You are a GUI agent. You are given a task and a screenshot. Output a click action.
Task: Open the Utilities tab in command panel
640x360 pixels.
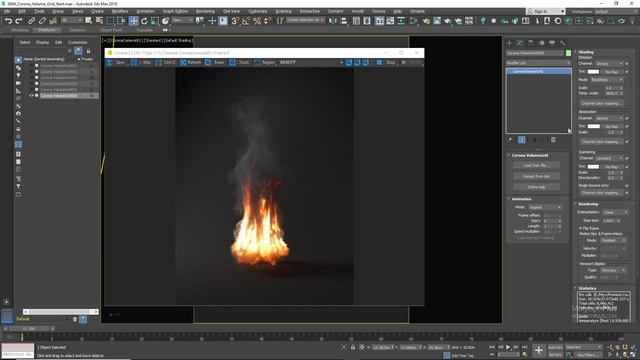(x=563, y=43)
